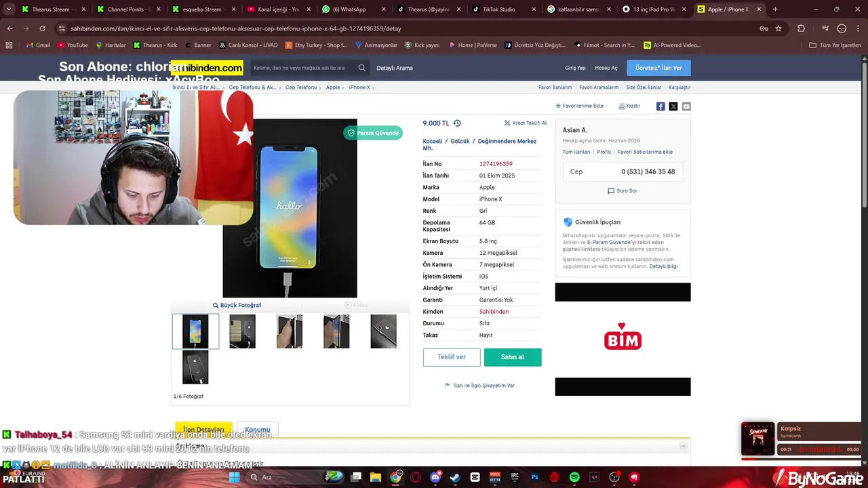Click Favori Satıcılarıma ekle link
868x488 pixels.
coord(645,152)
